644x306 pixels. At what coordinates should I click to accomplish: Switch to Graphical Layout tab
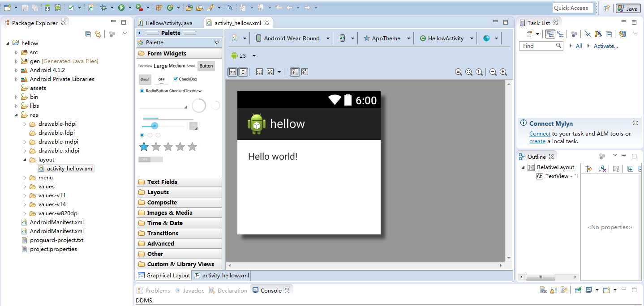(164, 276)
